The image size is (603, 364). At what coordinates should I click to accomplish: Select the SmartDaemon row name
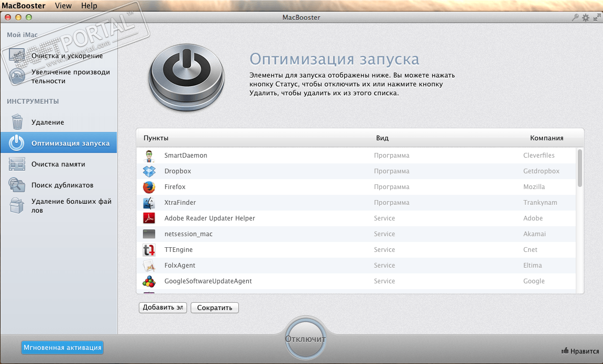coord(186,155)
